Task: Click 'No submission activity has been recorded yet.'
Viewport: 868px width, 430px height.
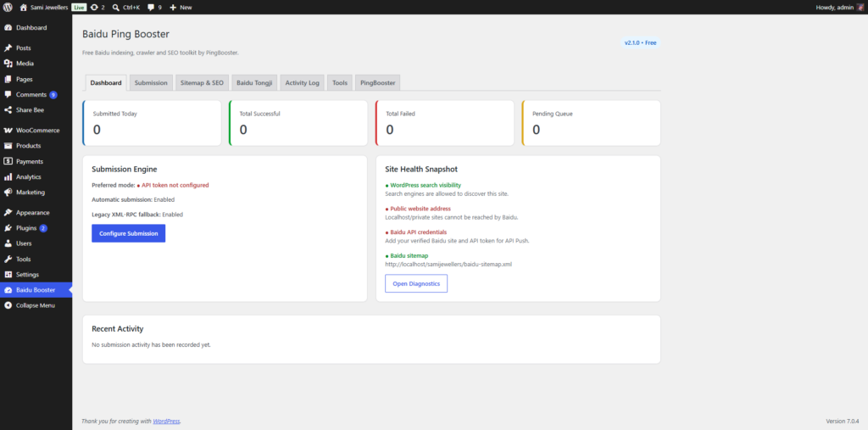Action: pyautogui.click(x=151, y=344)
